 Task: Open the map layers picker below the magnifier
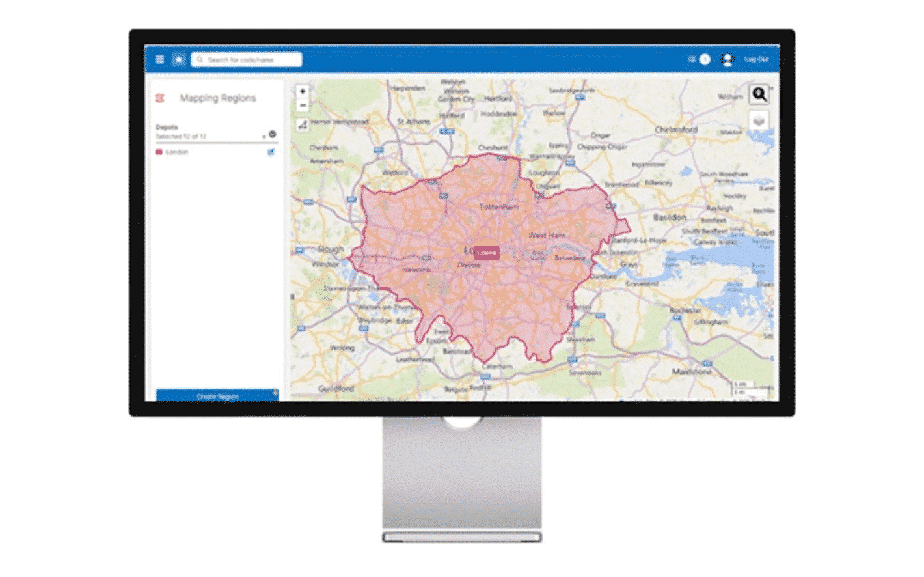pyautogui.click(x=759, y=119)
